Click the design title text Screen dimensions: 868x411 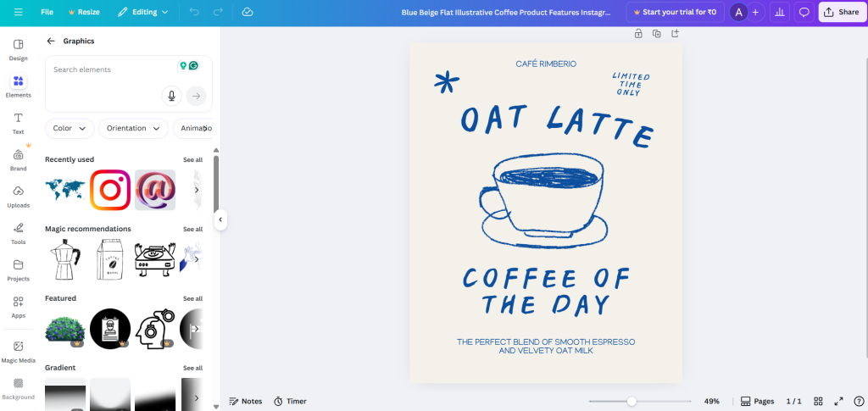pos(506,12)
